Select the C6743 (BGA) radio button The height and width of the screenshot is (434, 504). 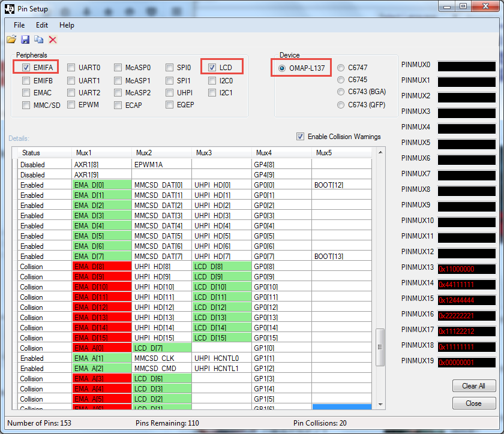click(341, 92)
